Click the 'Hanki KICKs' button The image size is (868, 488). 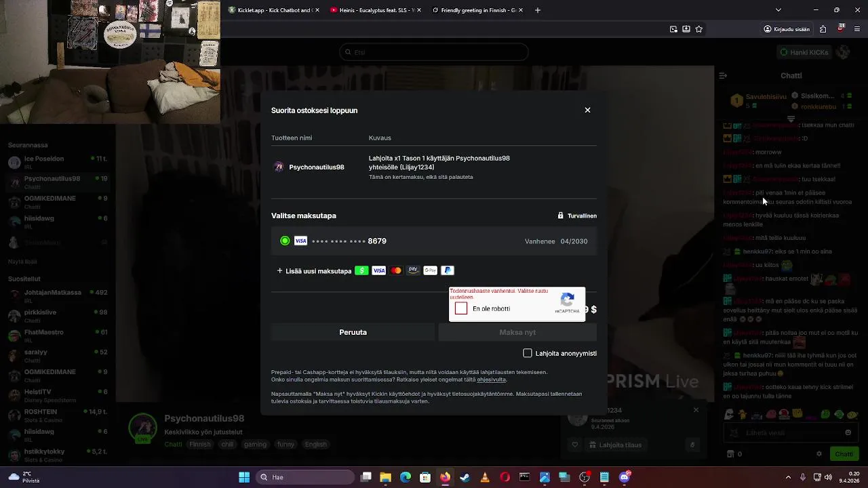804,52
